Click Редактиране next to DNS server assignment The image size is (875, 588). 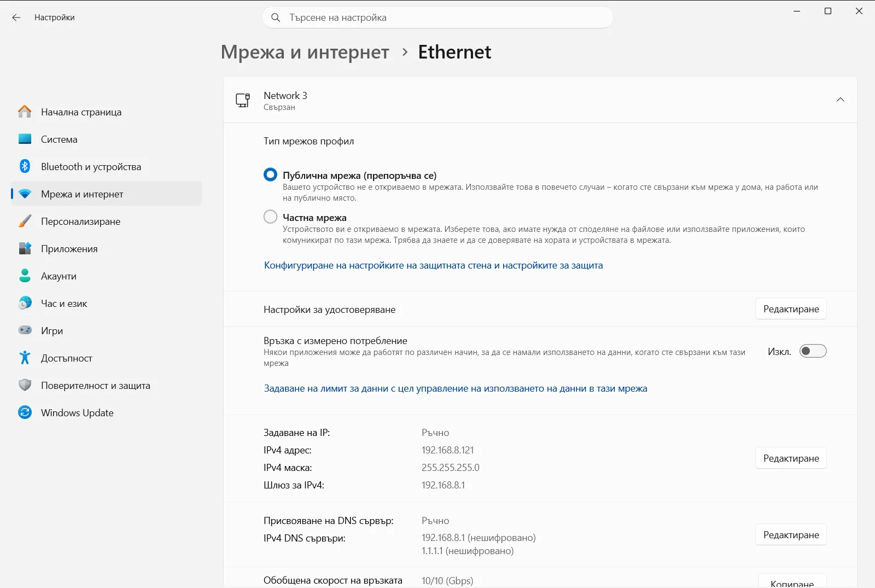791,535
